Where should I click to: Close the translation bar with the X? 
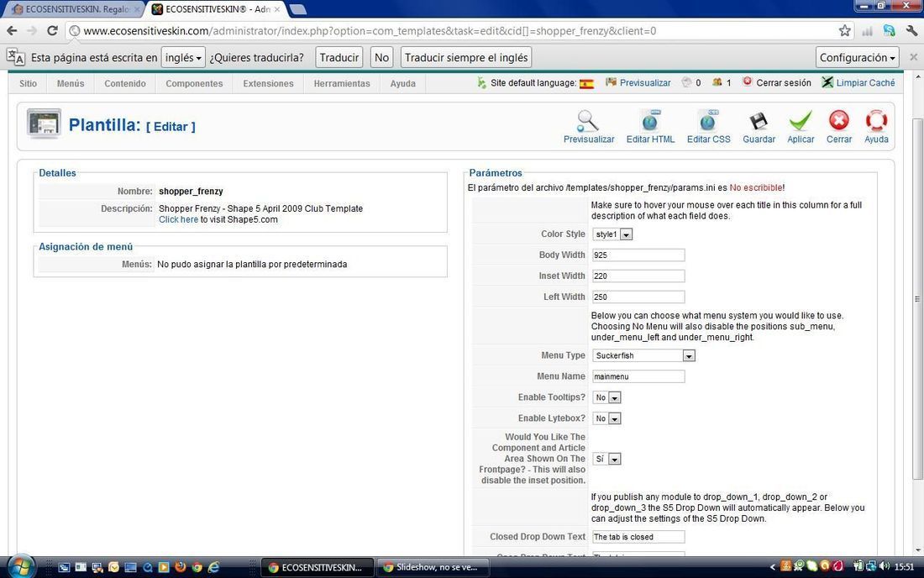tap(913, 57)
